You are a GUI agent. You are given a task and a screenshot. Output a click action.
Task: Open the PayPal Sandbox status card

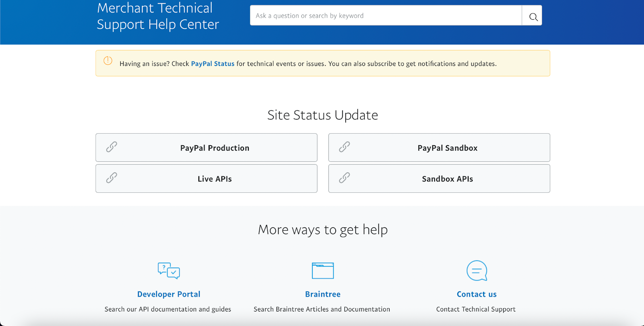click(439, 148)
